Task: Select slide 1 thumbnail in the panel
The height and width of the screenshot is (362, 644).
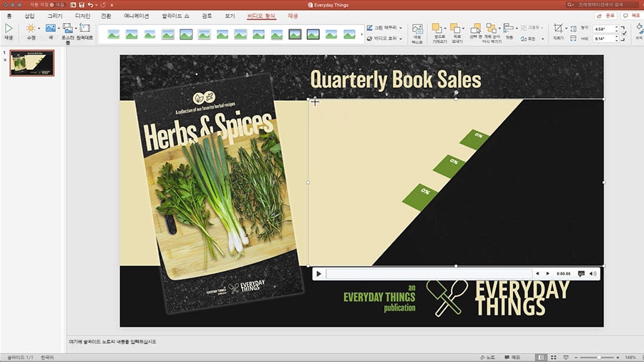Action: pos(32,63)
